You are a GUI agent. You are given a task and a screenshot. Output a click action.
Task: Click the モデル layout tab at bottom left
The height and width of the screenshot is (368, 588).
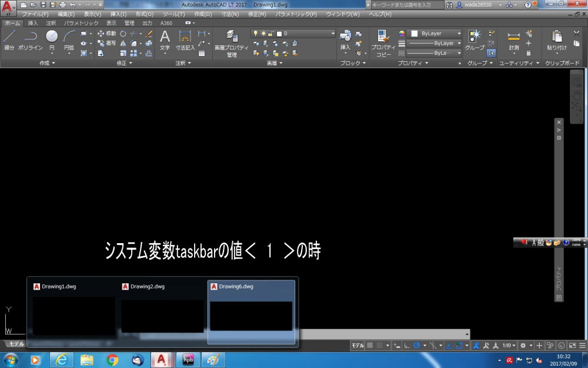pyautogui.click(x=16, y=344)
